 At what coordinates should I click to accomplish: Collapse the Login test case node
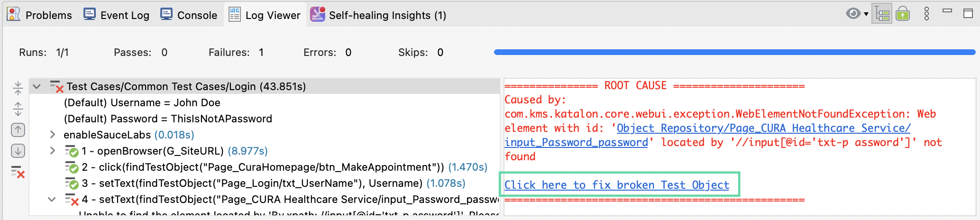pyautogui.click(x=37, y=87)
